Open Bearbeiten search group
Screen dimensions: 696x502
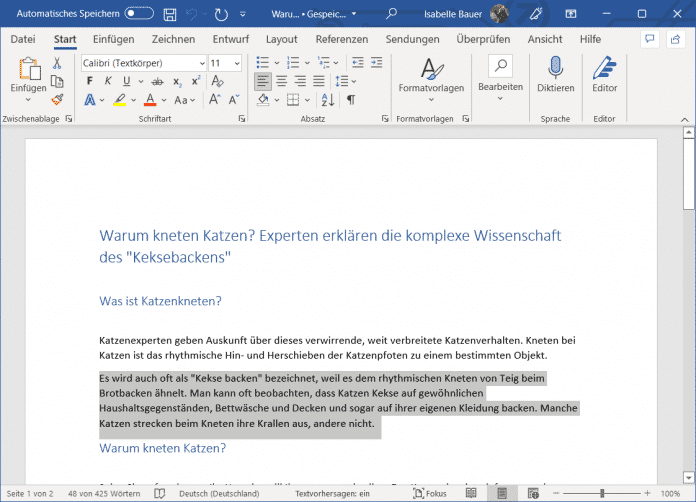500,79
